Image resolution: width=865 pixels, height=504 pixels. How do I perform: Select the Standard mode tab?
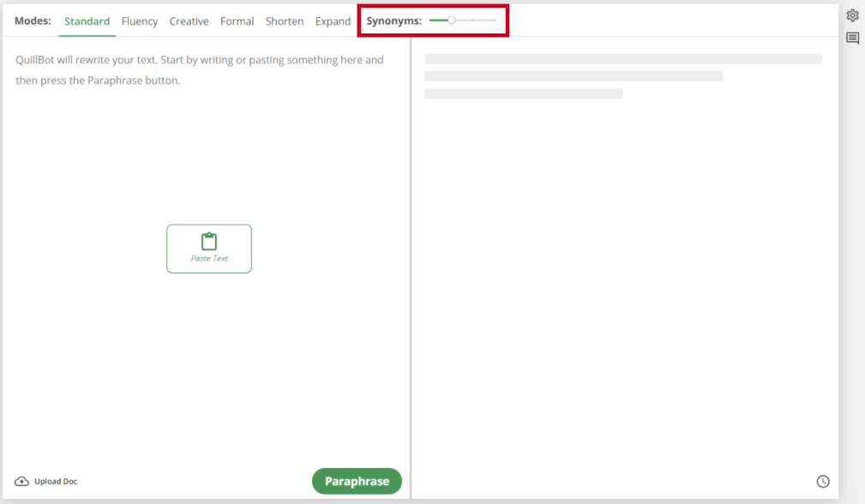(87, 21)
